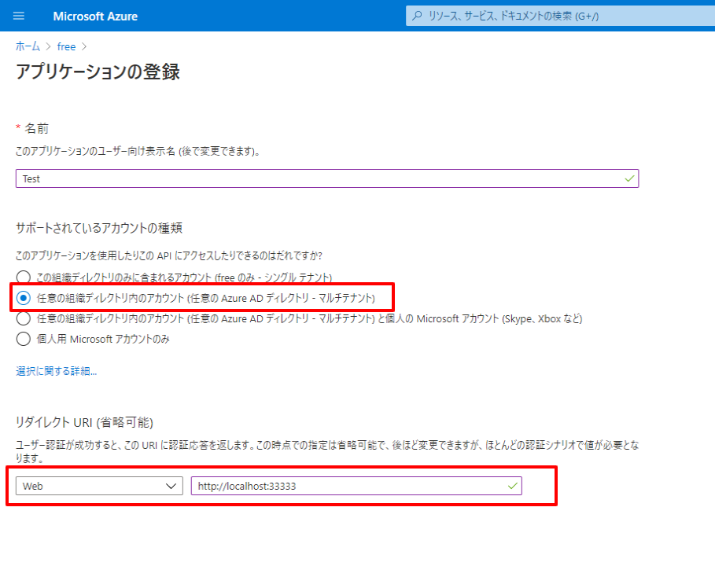
Task: Select 個人用 Microsoft アカウントのみ option
Action: [24, 339]
